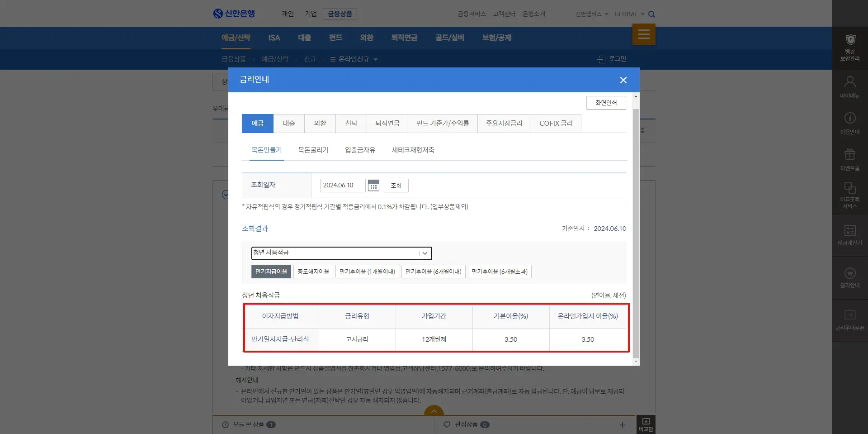868x434 pixels.
Task: Select the 목돈만들기 sub-tab
Action: tap(267, 150)
